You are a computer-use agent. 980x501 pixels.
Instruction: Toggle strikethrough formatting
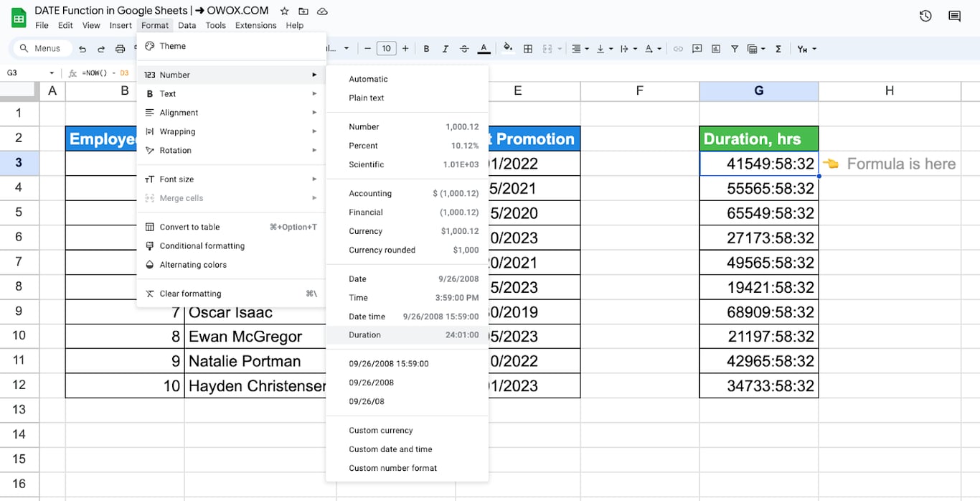(464, 49)
